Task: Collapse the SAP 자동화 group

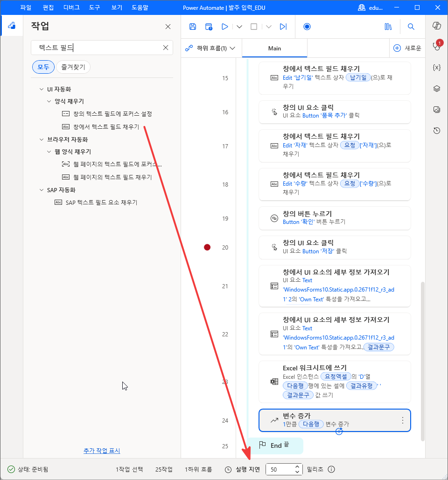Action: tap(42, 190)
